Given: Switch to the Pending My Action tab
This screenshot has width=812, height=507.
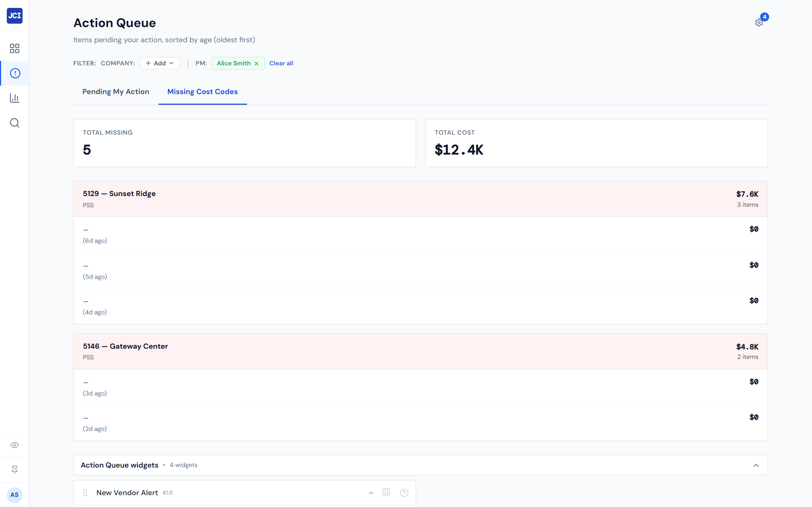Looking at the screenshot, I should (x=116, y=92).
